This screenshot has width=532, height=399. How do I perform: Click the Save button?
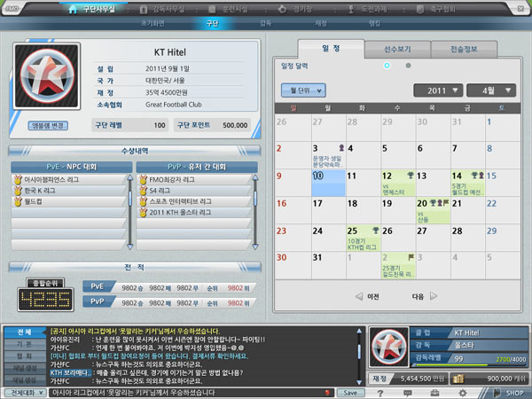click(x=350, y=393)
